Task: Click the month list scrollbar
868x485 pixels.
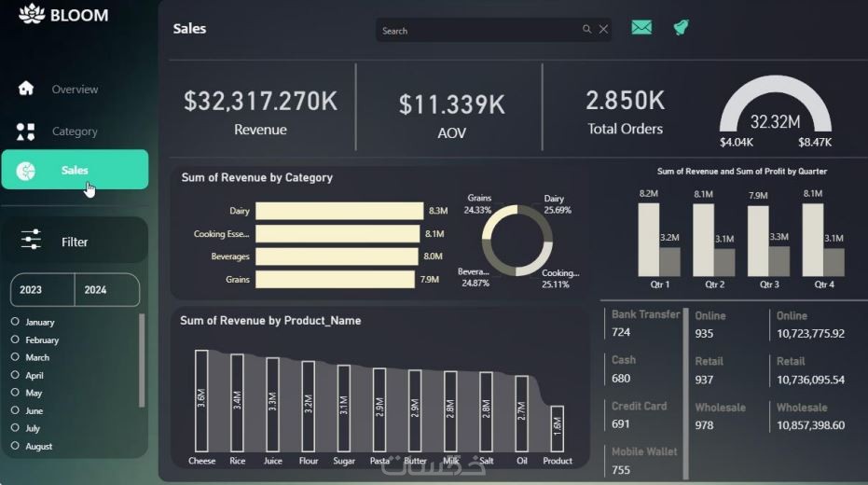Action: pos(142,360)
